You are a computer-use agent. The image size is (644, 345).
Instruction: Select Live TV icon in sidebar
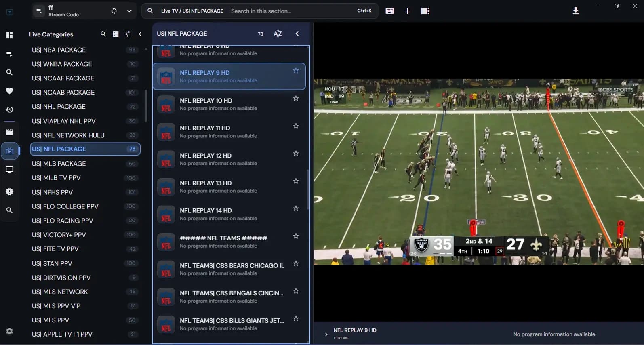pos(10,151)
